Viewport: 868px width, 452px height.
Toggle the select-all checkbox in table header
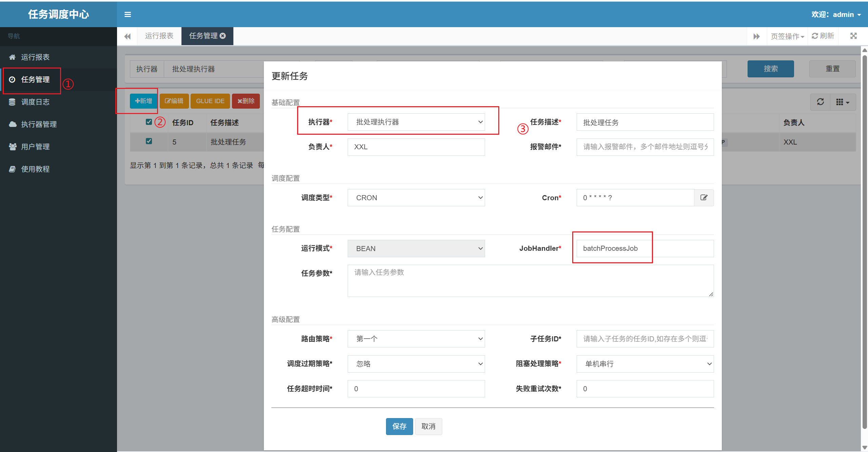click(149, 122)
